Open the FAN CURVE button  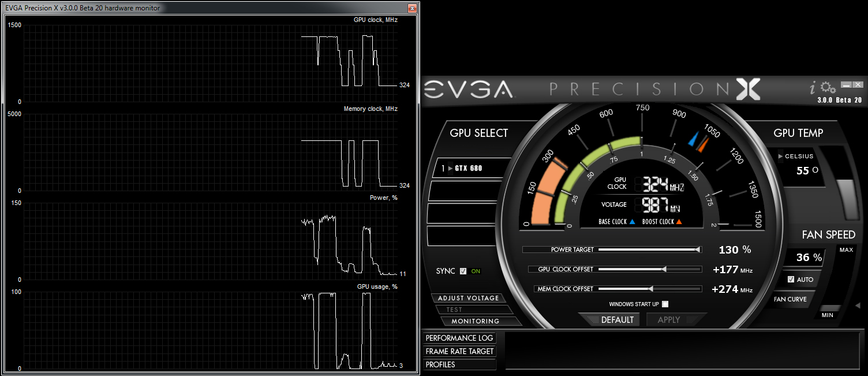pyautogui.click(x=790, y=299)
